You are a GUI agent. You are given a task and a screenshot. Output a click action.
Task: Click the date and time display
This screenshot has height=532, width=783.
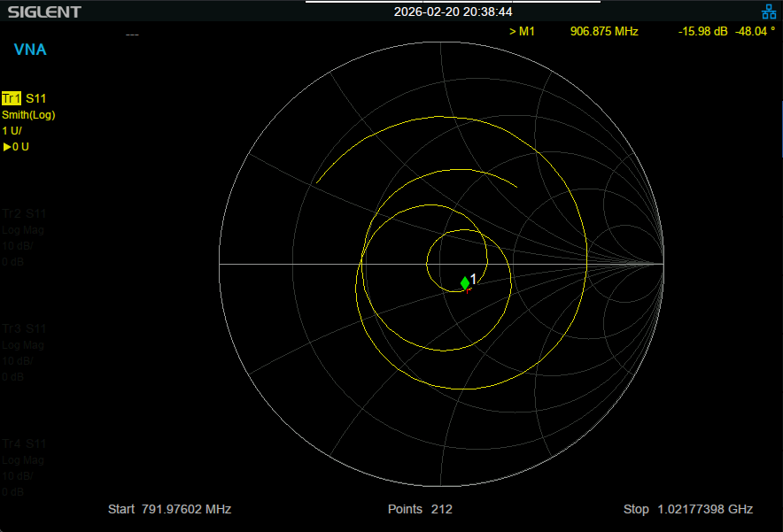(453, 12)
